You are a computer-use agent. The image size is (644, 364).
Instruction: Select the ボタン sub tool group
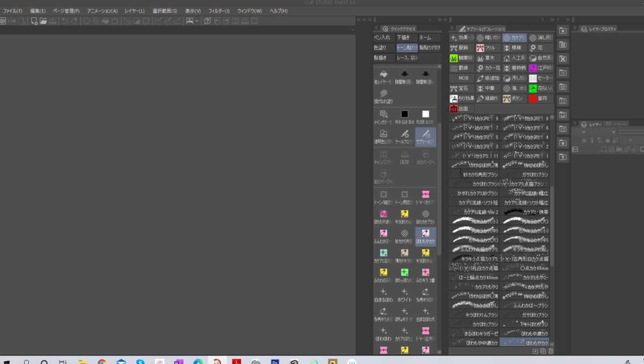515,99
